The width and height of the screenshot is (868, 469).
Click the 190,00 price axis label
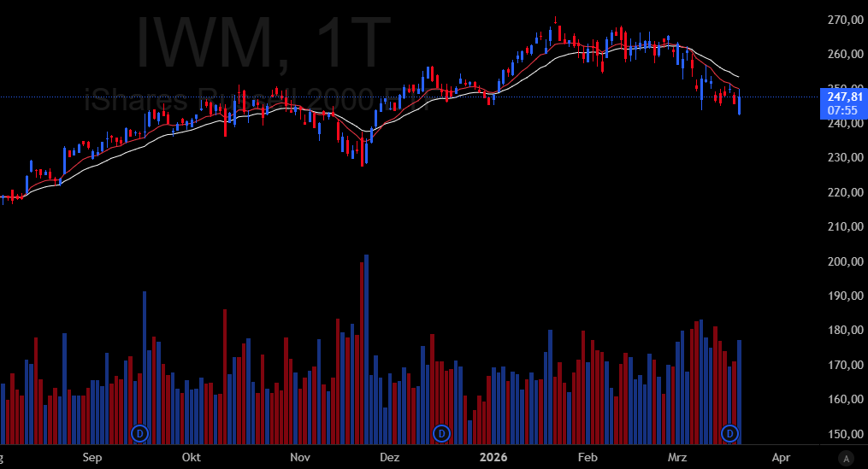845,296
